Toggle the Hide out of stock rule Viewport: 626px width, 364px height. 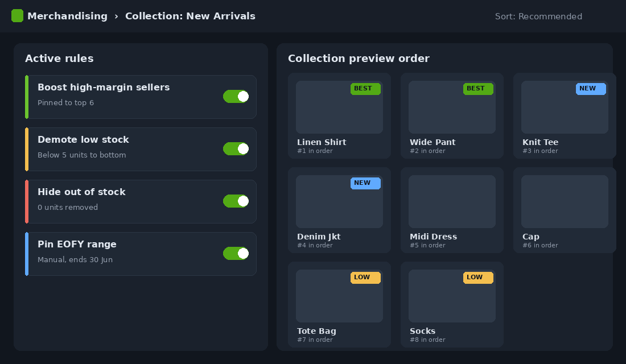click(236, 201)
